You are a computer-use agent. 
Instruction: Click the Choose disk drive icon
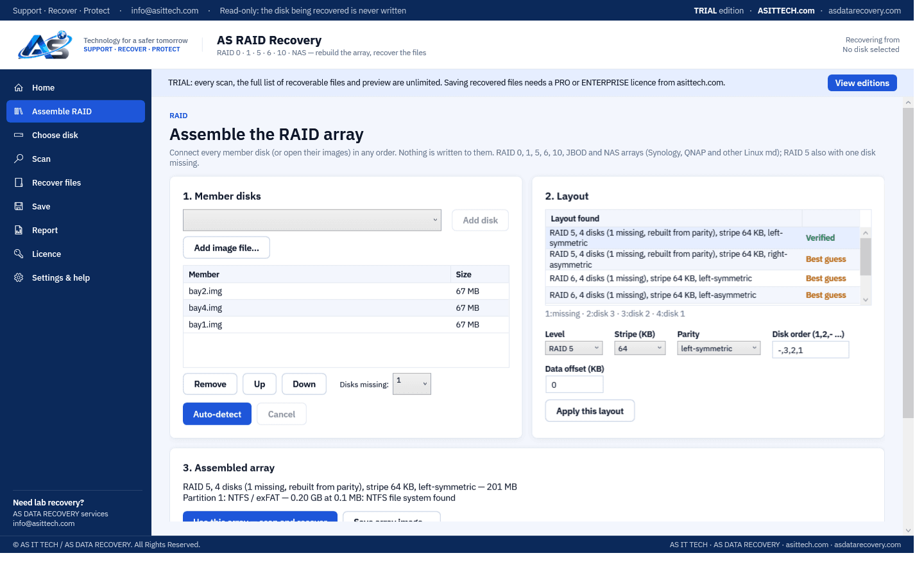(x=19, y=135)
